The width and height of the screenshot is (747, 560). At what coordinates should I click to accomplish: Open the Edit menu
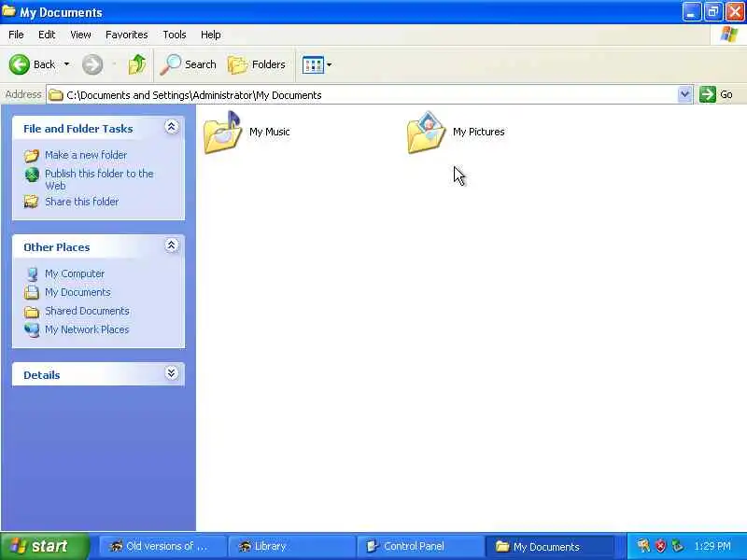(47, 35)
